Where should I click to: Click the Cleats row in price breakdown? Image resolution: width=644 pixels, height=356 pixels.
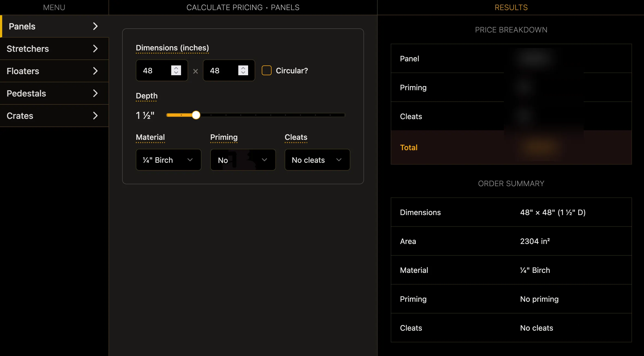point(511,116)
